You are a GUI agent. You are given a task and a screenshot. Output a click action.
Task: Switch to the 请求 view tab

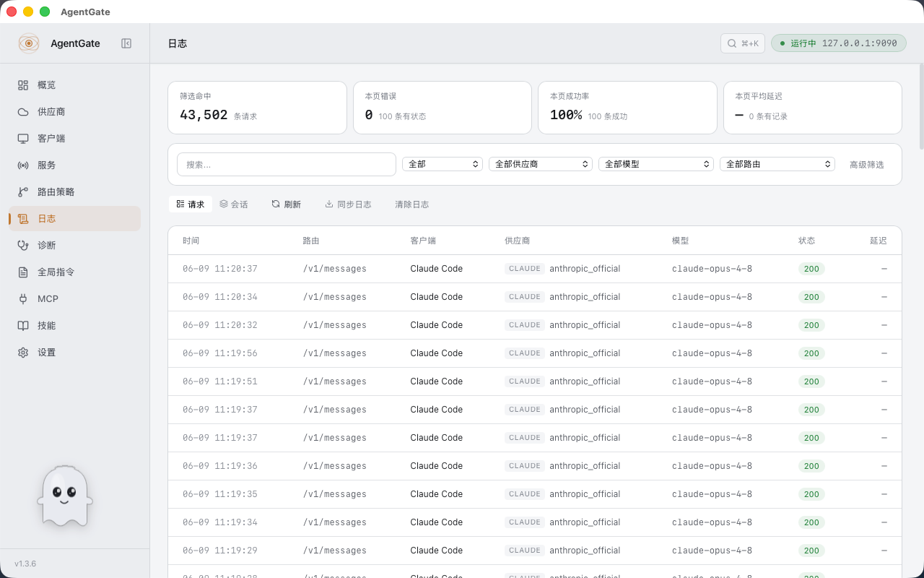point(191,204)
